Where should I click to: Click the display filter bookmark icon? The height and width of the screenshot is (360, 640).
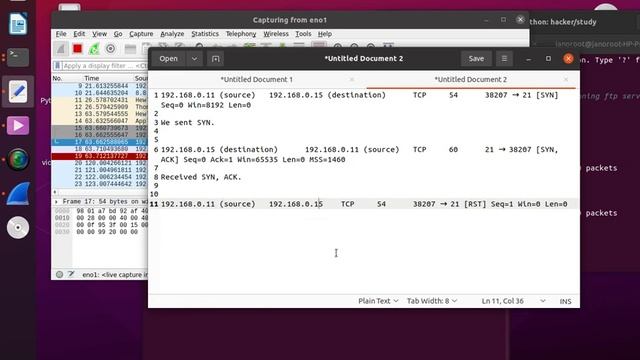tap(58, 65)
